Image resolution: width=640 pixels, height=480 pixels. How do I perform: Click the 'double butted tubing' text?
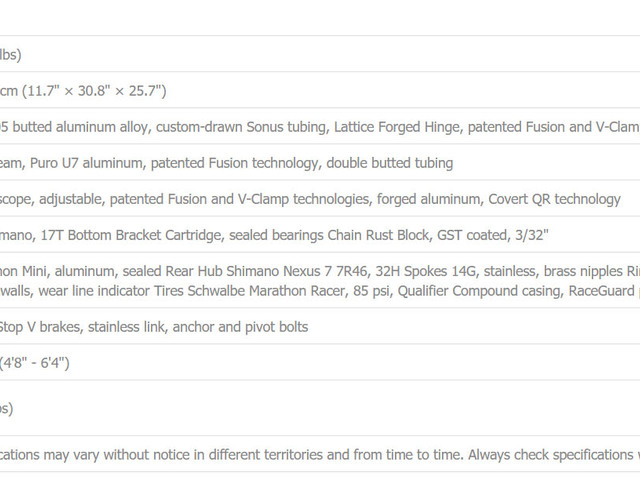click(390, 163)
